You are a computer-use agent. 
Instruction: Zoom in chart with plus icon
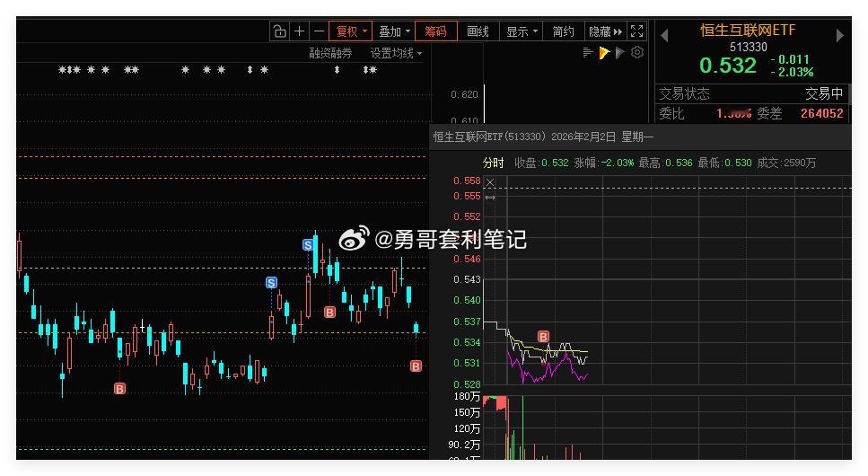pos(300,31)
